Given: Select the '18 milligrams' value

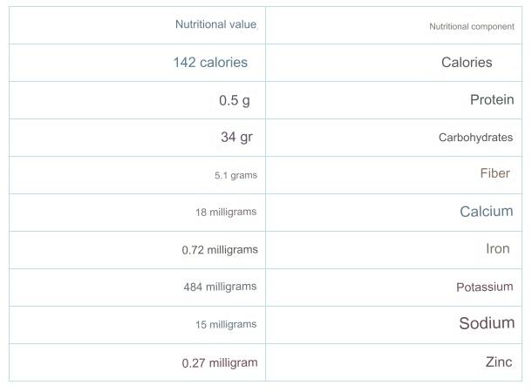Looking at the screenshot, I should click(x=226, y=213).
